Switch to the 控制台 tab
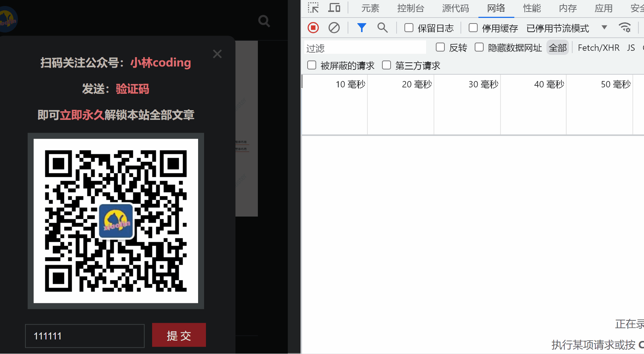The height and width of the screenshot is (354, 644). pos(411,8)
